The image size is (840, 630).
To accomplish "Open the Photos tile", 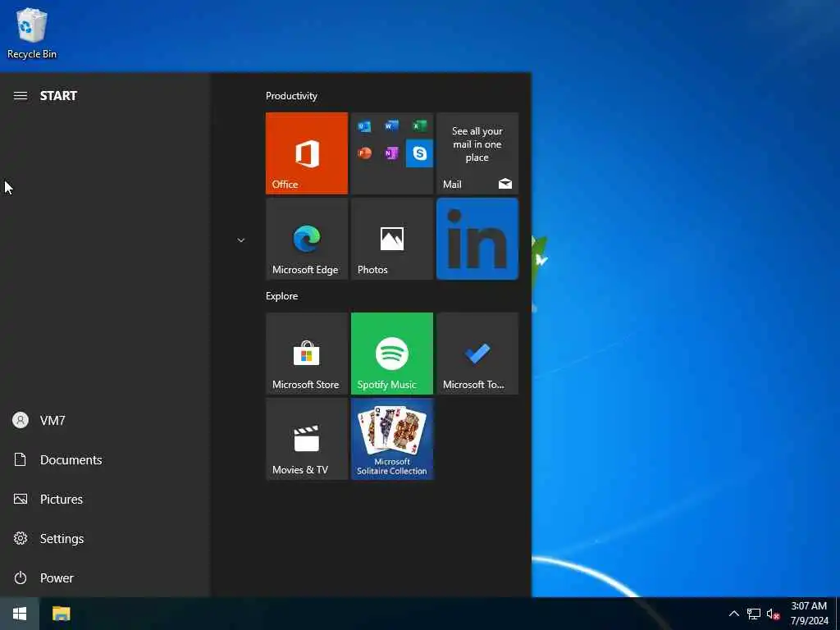I will pyautogui.click(x=392, y=239).
